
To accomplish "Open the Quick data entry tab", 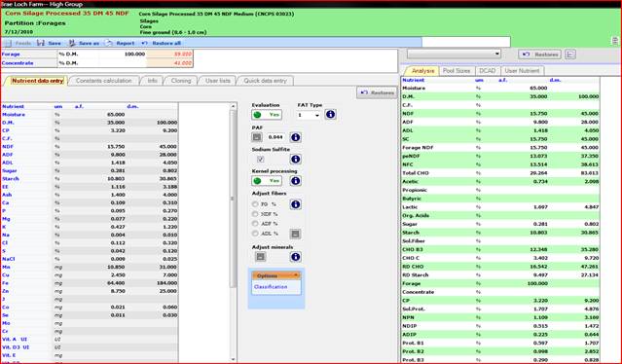I will click(x=265, y=81).
